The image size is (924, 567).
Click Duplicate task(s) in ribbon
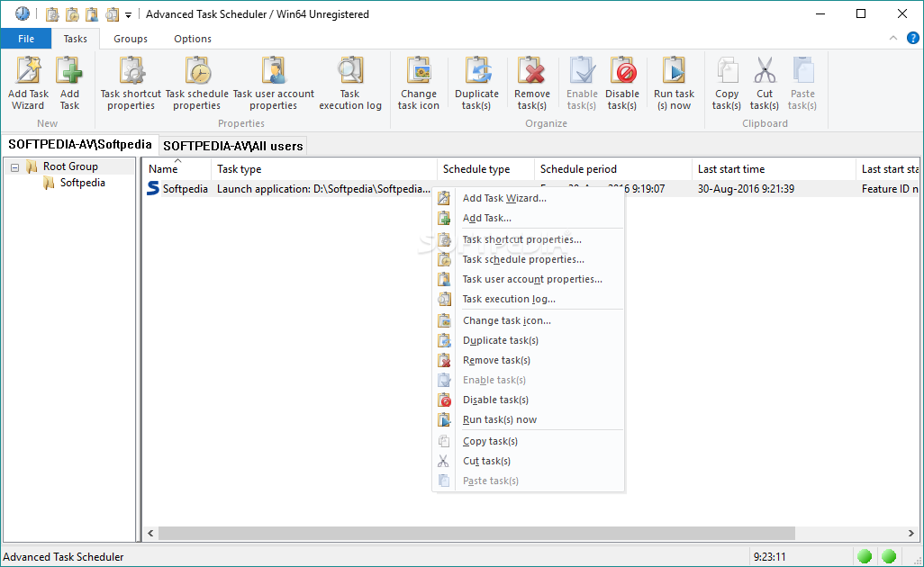[476, 84]
